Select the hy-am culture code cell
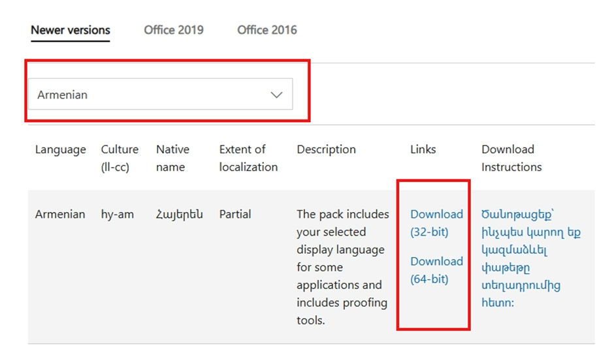Screen dimensions: 614x364 click(x=117, y=214)
